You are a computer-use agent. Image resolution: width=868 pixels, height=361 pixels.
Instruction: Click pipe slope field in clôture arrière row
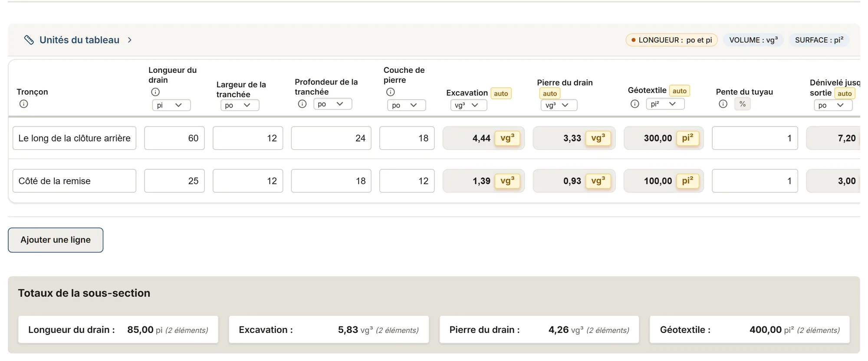tap(755, 138)
